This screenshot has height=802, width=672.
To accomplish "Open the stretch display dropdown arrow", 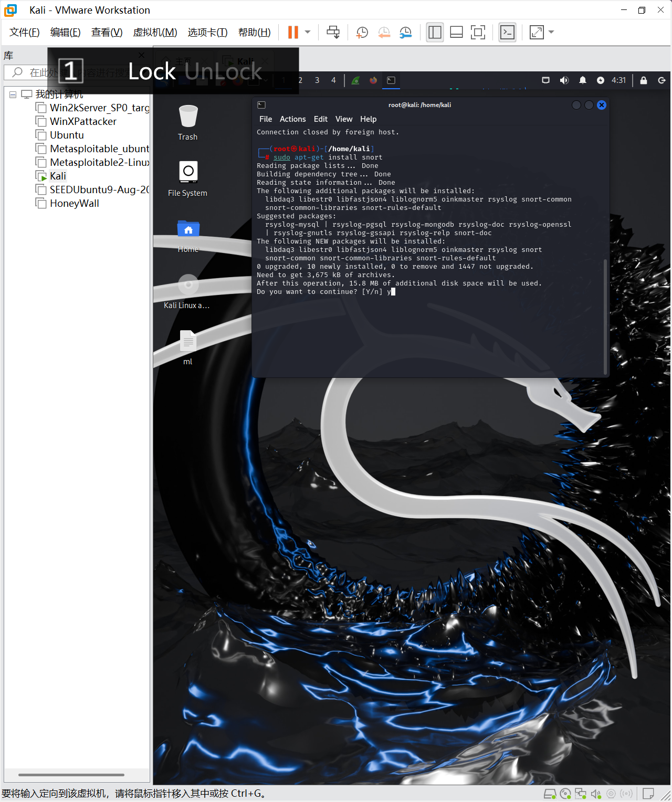I will [551, 33].
